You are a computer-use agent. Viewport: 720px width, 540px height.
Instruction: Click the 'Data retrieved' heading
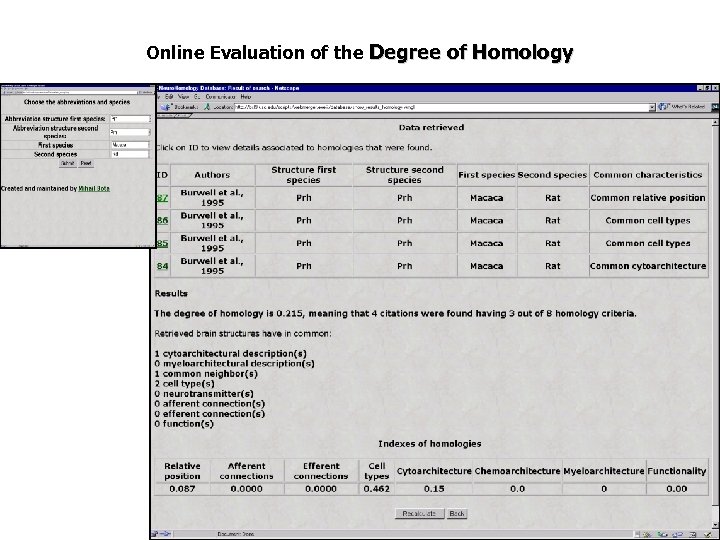431,128
